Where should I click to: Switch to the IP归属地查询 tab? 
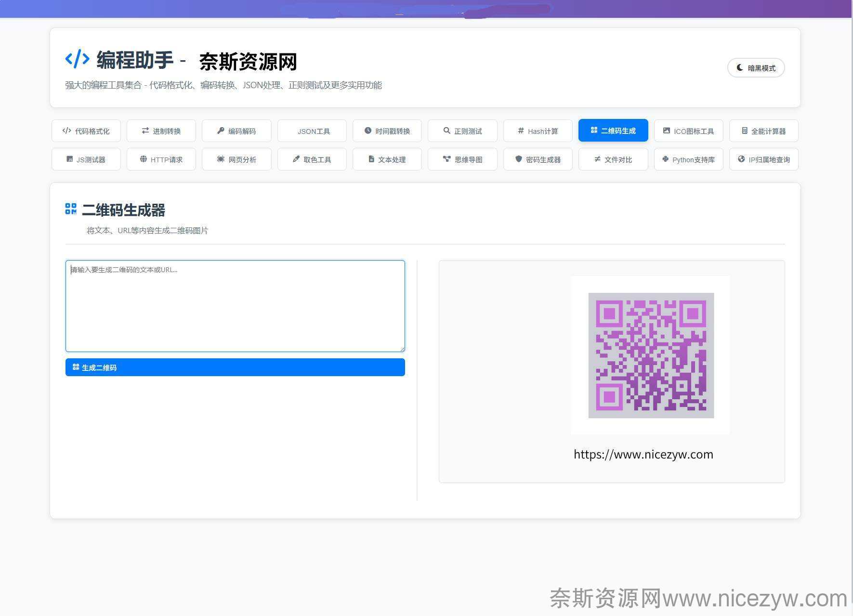[764, 159]
